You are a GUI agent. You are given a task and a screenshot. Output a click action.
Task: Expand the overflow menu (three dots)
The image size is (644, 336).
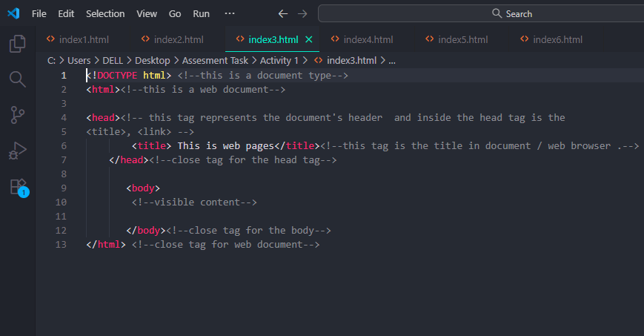[x=229, y=13]
